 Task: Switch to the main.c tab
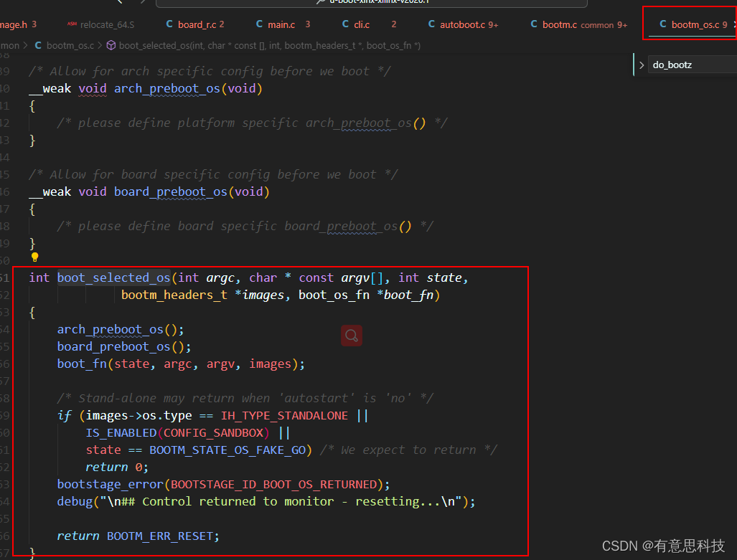(x=283, y=24)
